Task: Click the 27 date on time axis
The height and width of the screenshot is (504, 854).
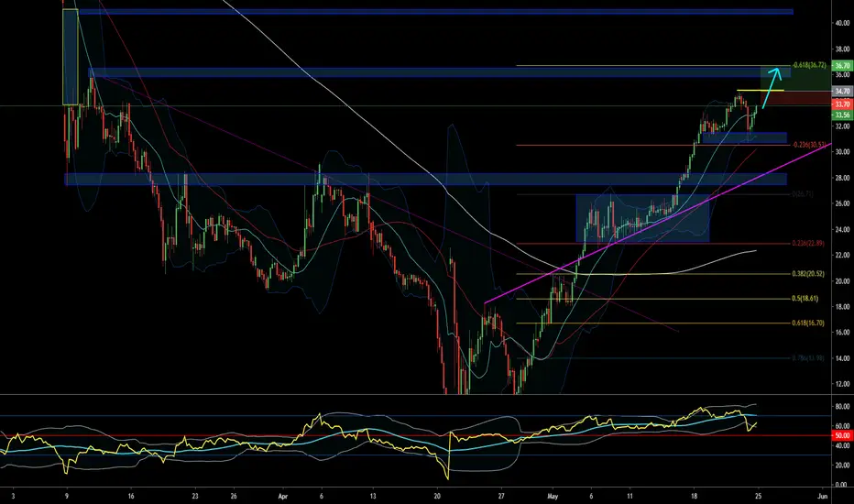Action: (x=501, y=497)
